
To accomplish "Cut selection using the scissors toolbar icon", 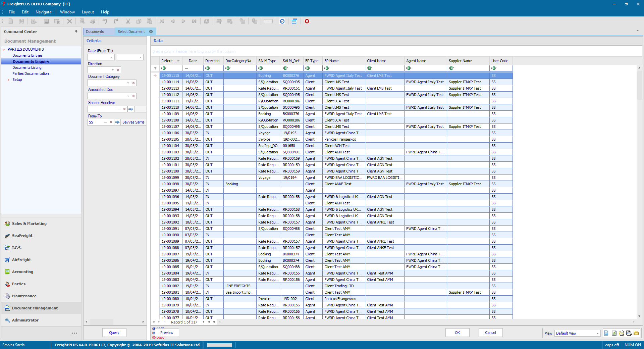I will tap(128, 21).
